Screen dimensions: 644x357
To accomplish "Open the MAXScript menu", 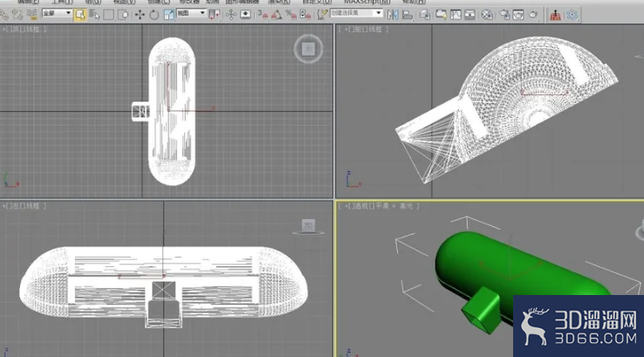I will click(x=367, y=2).
